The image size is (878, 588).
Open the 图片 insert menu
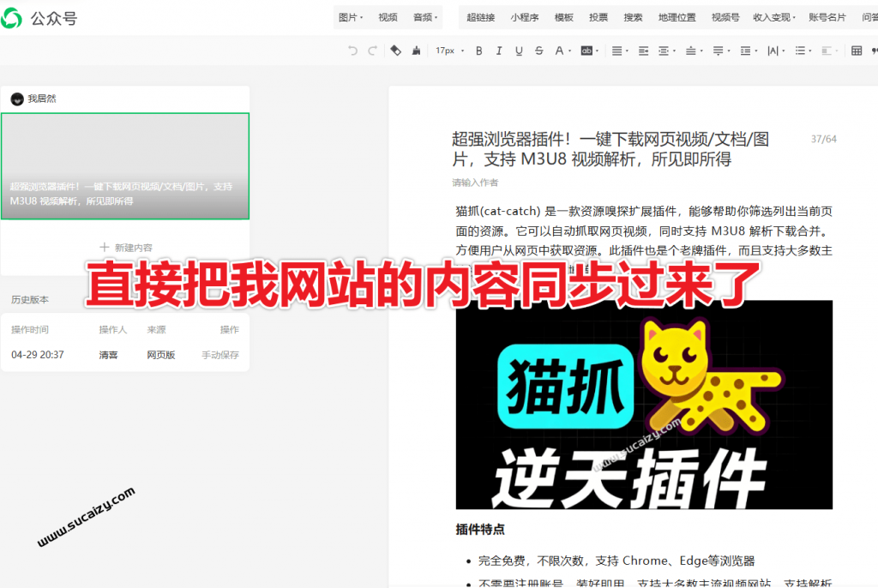351,17
